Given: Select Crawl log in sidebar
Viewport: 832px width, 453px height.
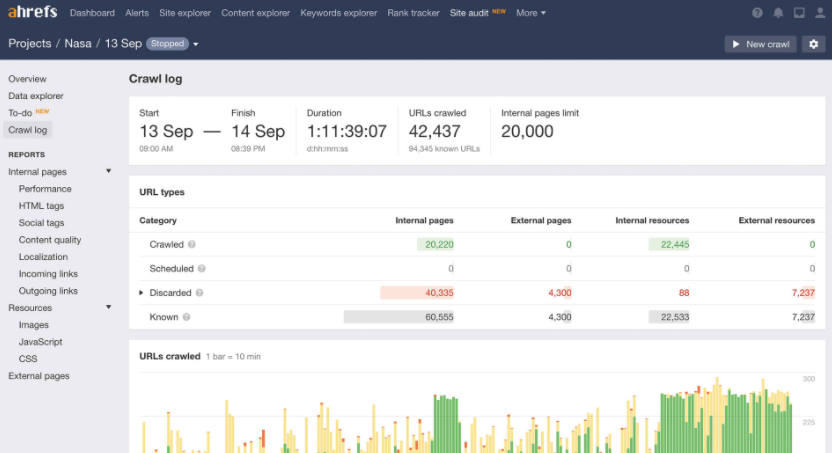Looking at the screenshot, I should coord(28,130).
